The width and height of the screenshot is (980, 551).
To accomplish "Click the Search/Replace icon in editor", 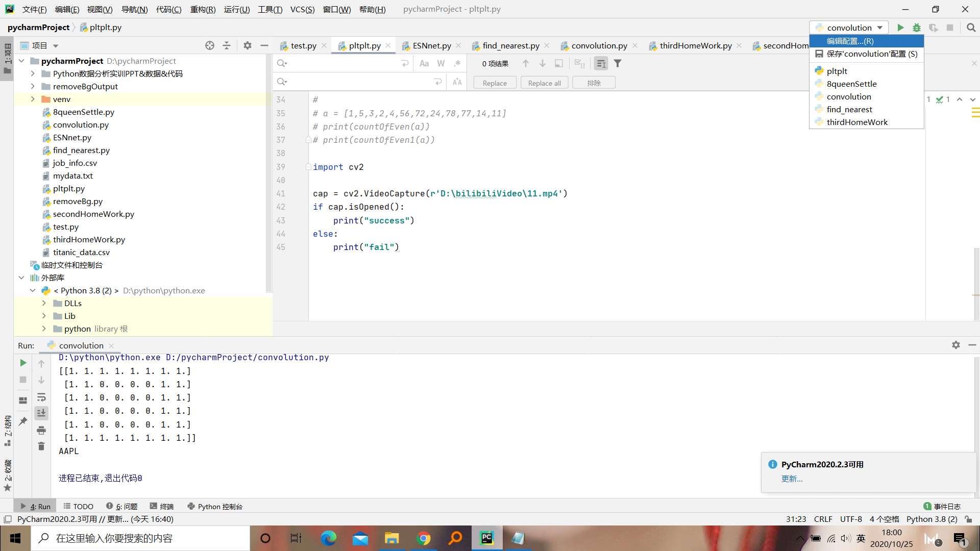I will click(282, 63).
